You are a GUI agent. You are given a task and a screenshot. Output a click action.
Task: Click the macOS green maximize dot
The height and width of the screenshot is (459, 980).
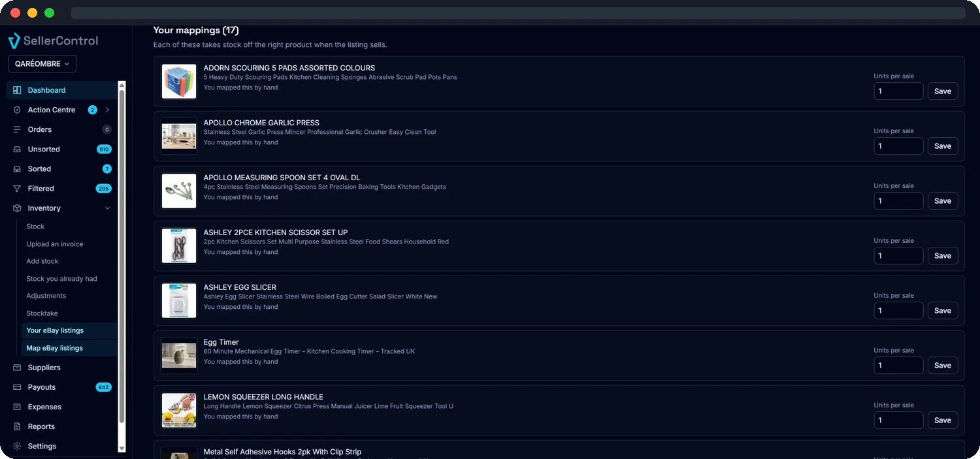click(49, 13)
